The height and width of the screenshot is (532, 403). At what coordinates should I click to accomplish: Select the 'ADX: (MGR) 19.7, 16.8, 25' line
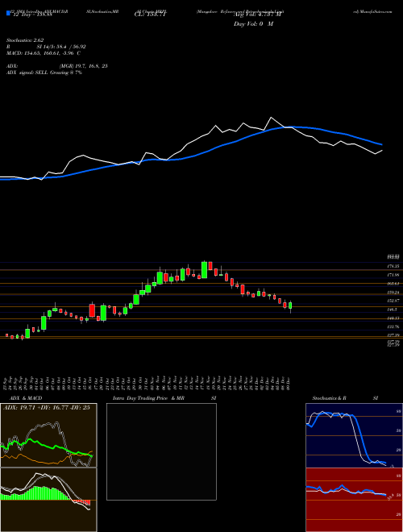click(x=57, y=66)
